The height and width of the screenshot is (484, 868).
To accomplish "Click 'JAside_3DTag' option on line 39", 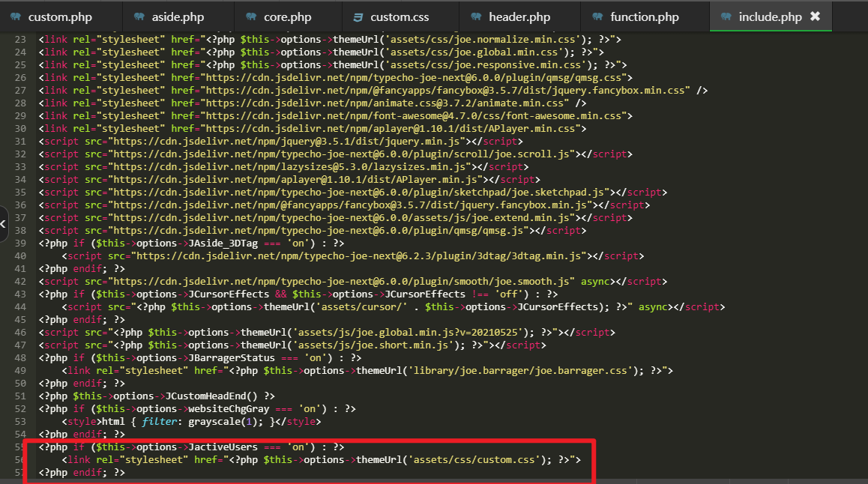I will [x=223, y=243].
